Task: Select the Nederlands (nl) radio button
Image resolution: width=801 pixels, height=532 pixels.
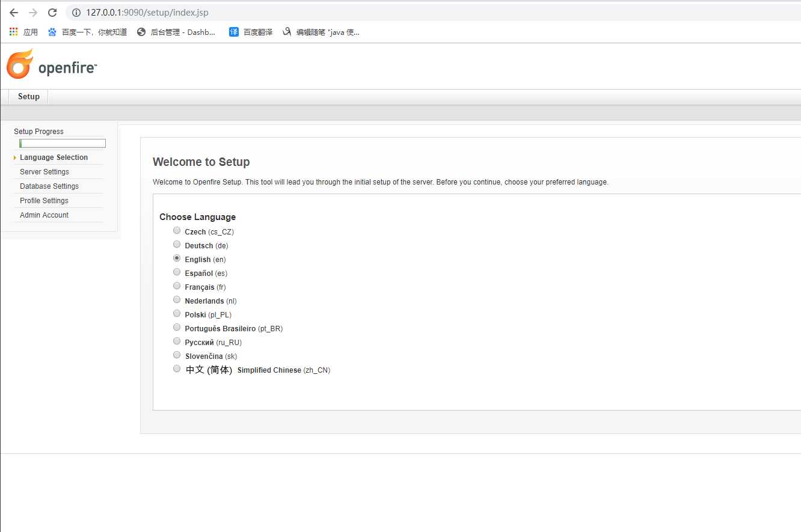Action: click(177, 299)
